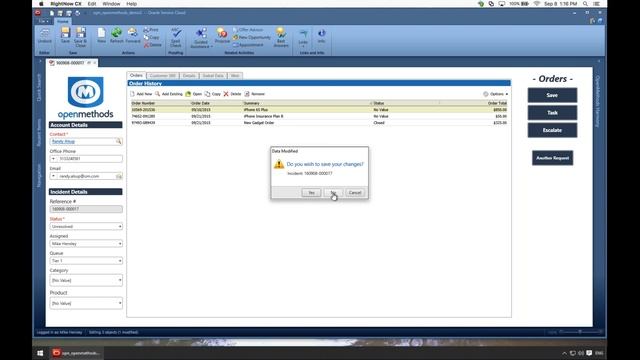Click the Office Phone input field
This screenshot has width=640, height=360.
click(x=90, y=159)
